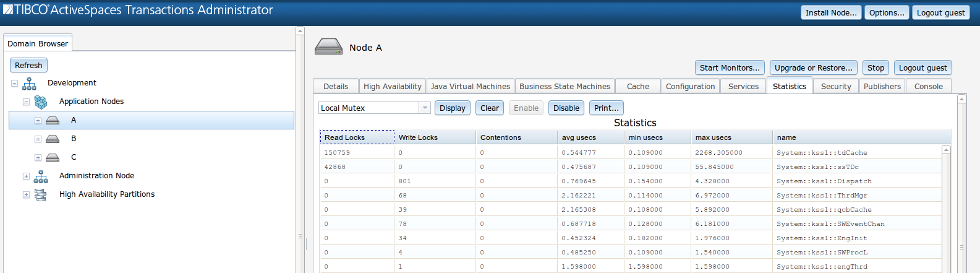The height and width of the screenshot is (273, 980).
Task: Sort by avg usecs column header
Action: 590,137
